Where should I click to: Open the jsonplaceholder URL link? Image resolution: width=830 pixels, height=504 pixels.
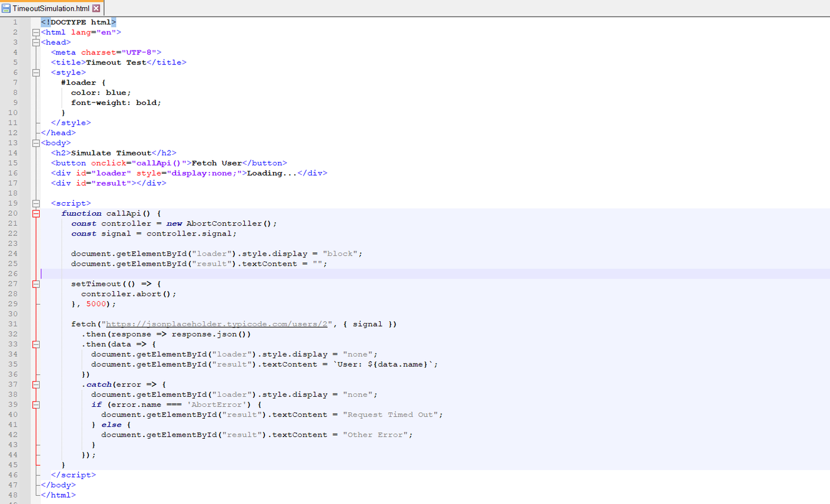coord(216,324)
